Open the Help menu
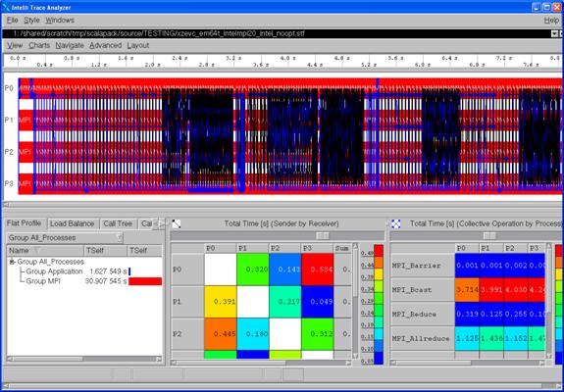564x392 pixels. (551, 21)
